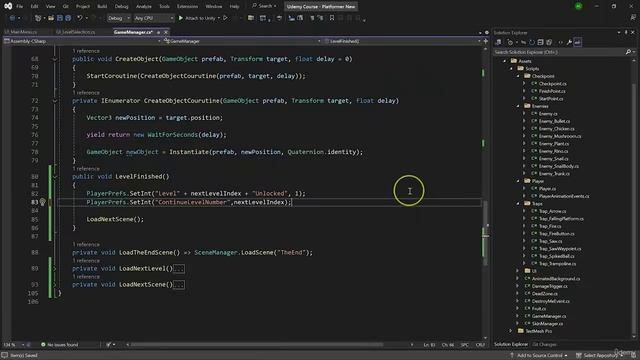Screen dimensions: 640x360
Task: Select Enemy_Chicken.cs in Solution Explorer
Action: (x=556, y=129)
